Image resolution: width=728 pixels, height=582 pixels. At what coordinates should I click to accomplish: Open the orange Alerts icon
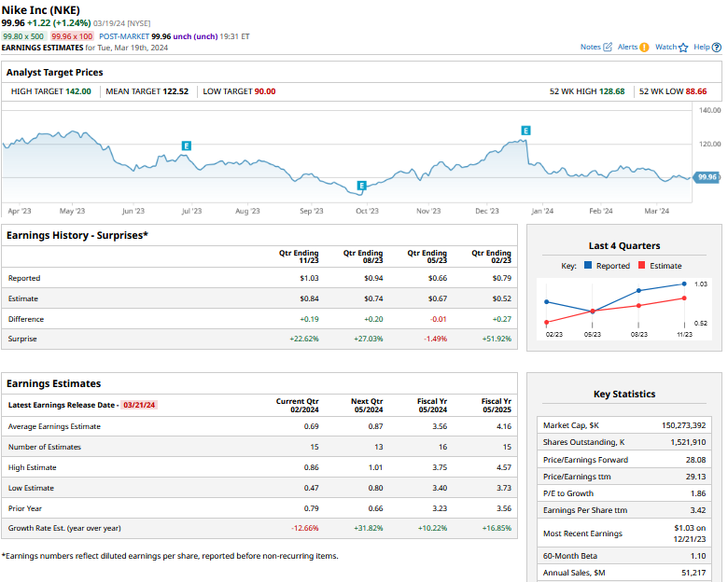644,48
